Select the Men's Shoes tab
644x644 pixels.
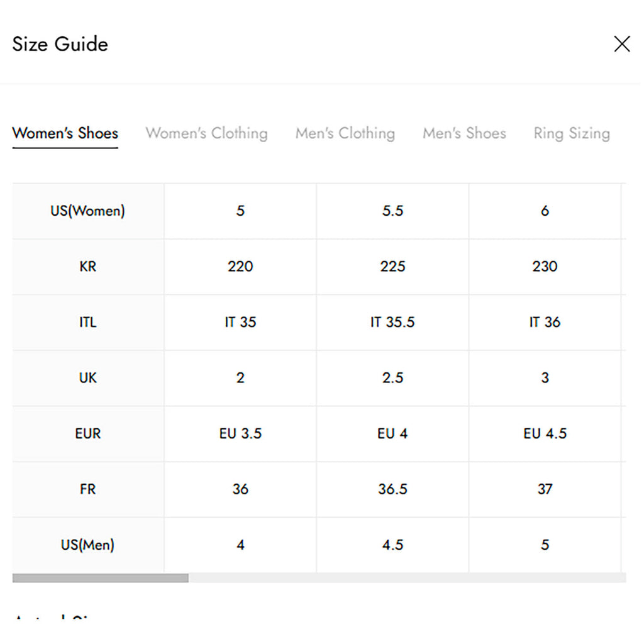coord(464,133)
